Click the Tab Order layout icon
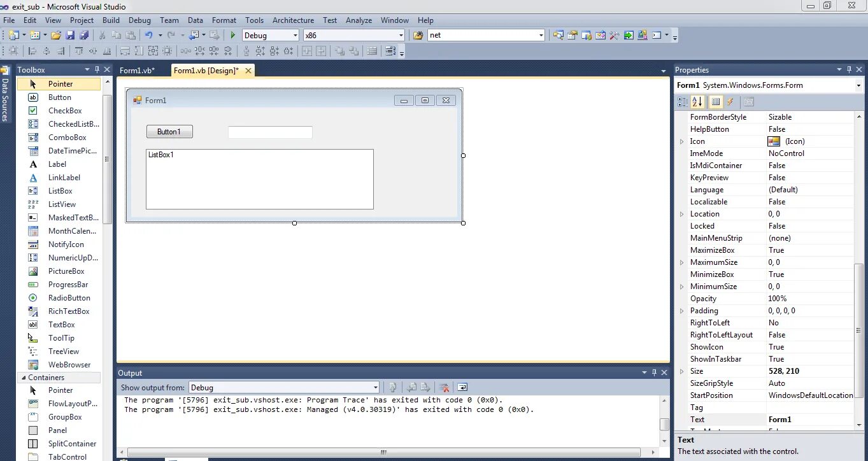Viewport: 868px width, 461px height. click(390, 51)
